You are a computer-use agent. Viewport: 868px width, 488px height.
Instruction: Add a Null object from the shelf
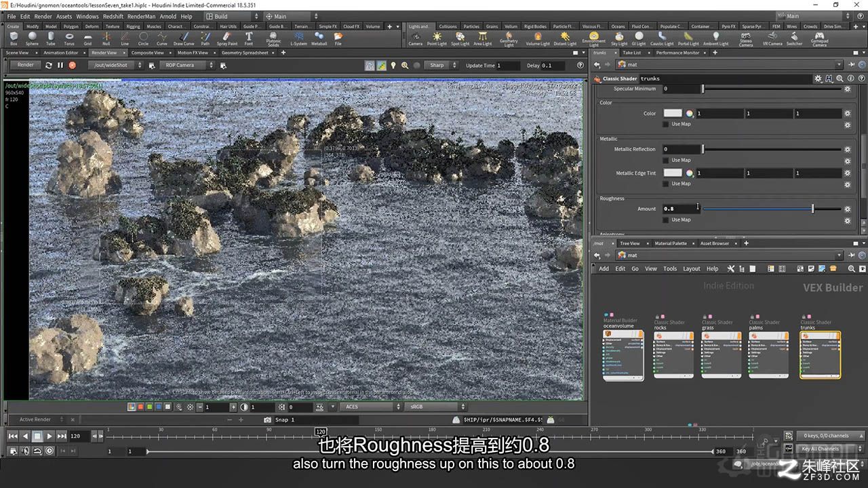coord(106,39)
